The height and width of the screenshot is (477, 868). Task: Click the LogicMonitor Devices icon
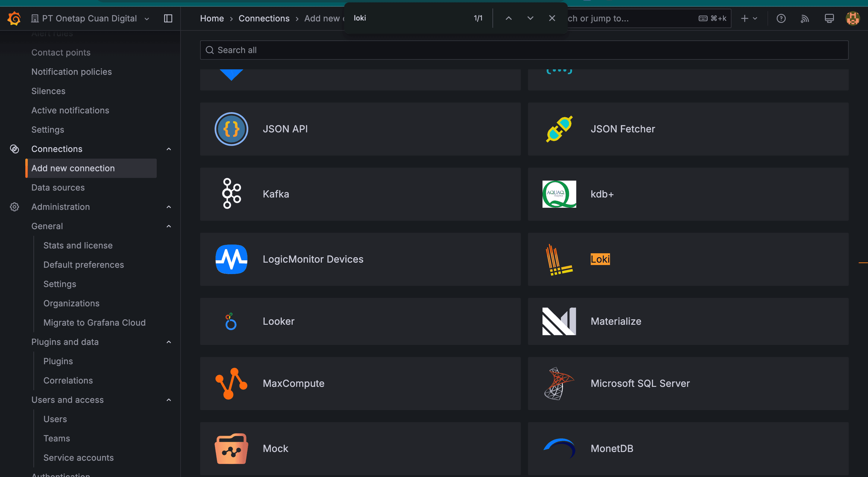click(231, 259)
